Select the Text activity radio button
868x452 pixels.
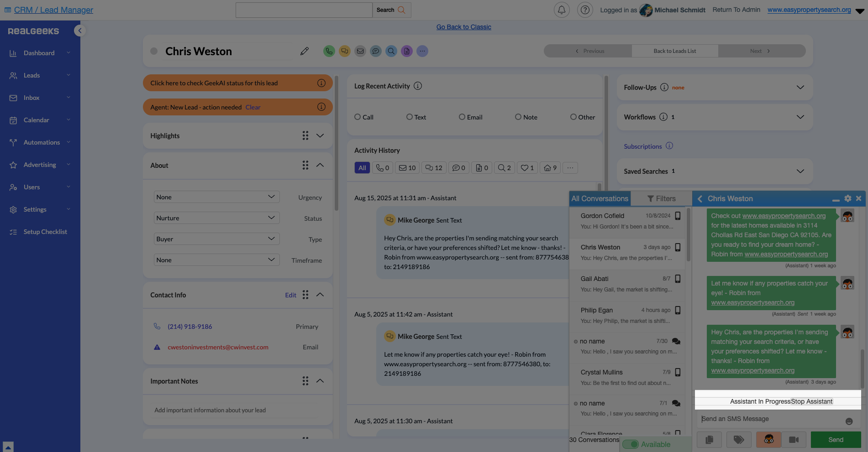click(410, 117)
